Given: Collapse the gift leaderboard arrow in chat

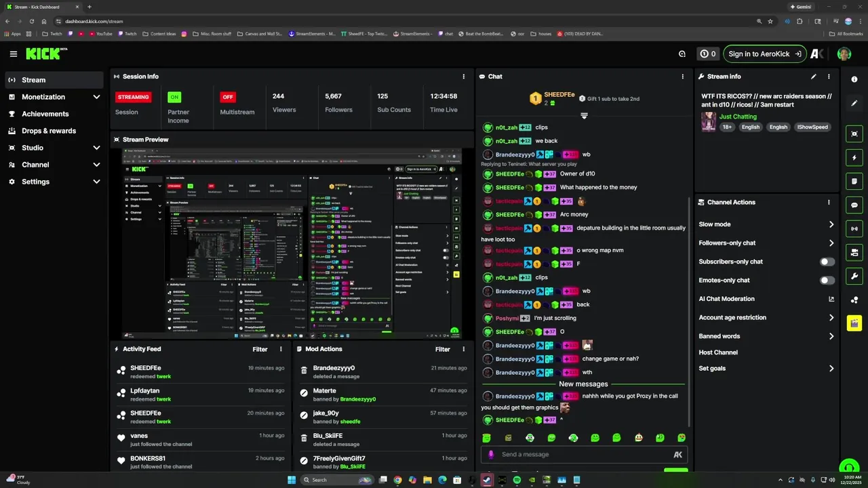Looking at the screenshot, I should [x=584, y=116].
